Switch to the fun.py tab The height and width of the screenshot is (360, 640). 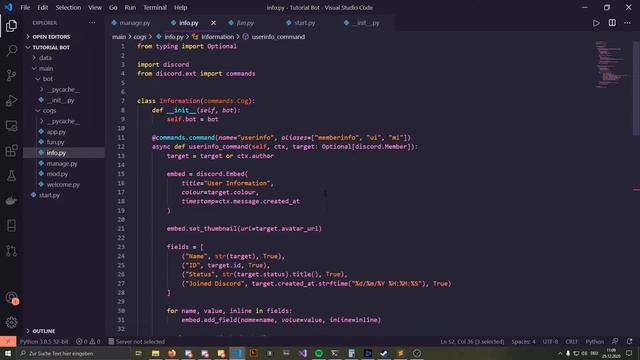click(x=245, y=23)
